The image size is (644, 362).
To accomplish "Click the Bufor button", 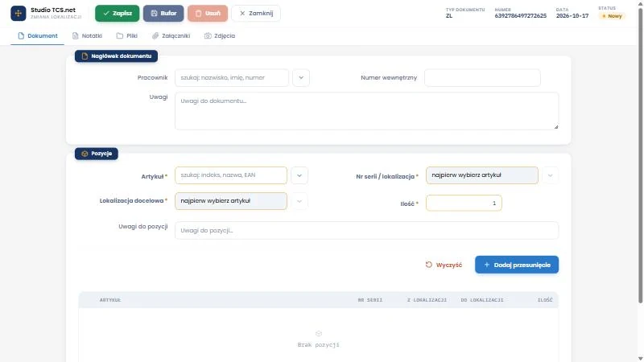I will tap(163, 13).
